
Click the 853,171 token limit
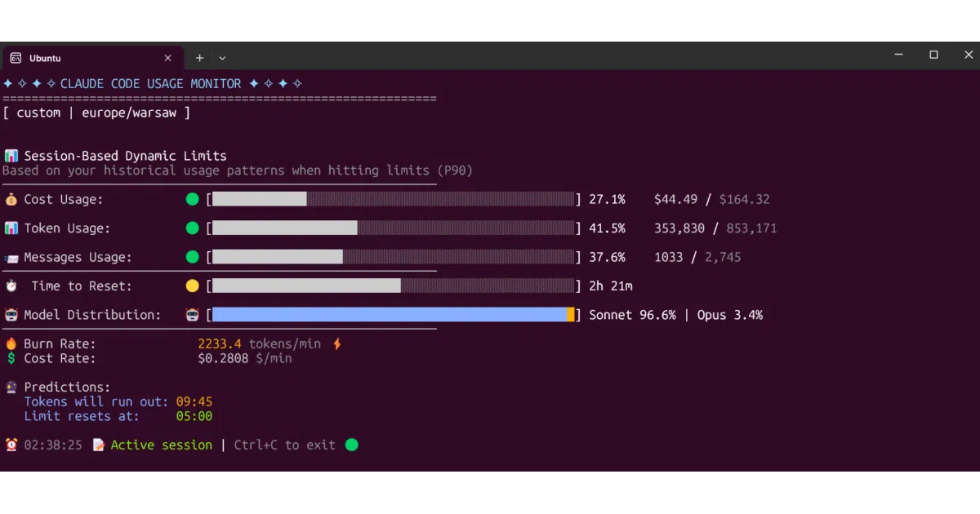751,228
